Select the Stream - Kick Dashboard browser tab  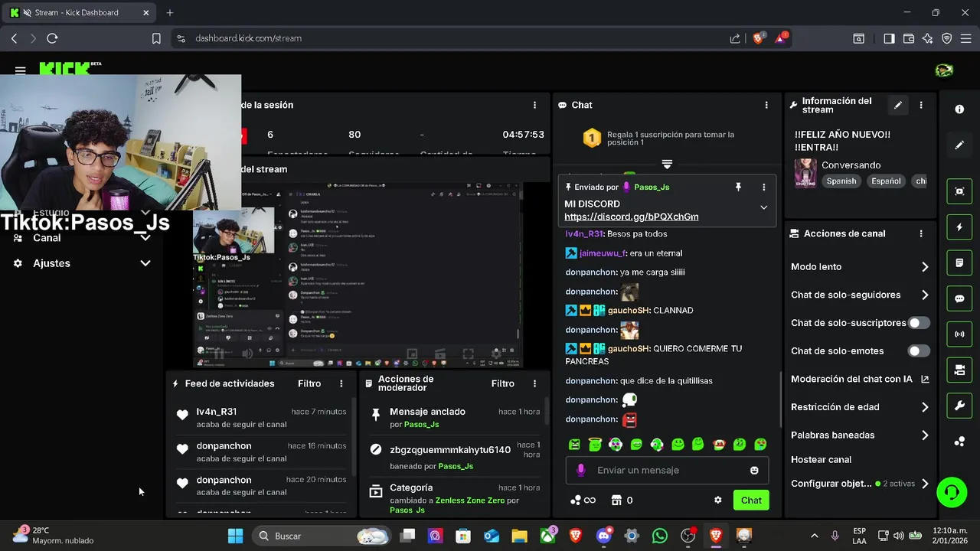pyautogui.click(x=80, y=12)
